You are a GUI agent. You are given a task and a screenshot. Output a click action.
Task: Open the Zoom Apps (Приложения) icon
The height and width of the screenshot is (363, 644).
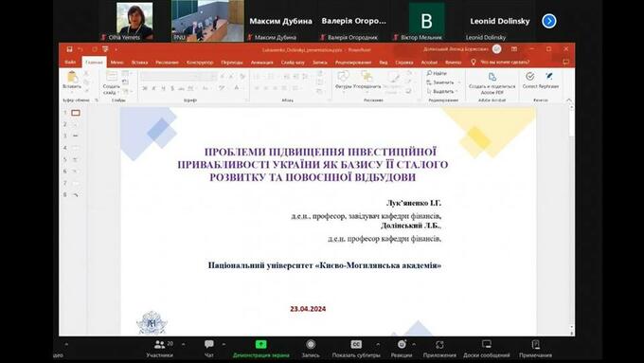click(x=439, y=344)
